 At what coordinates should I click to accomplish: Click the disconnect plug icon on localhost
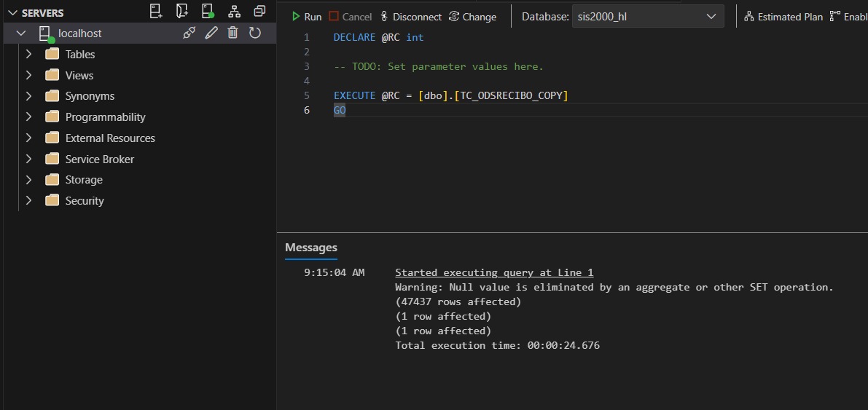pos(189,33)
